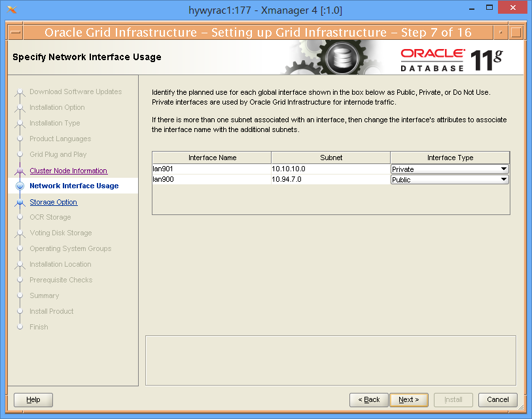
Task: Click the Network Interface Usage step bullet icon
Action: (x=20, y=186)
